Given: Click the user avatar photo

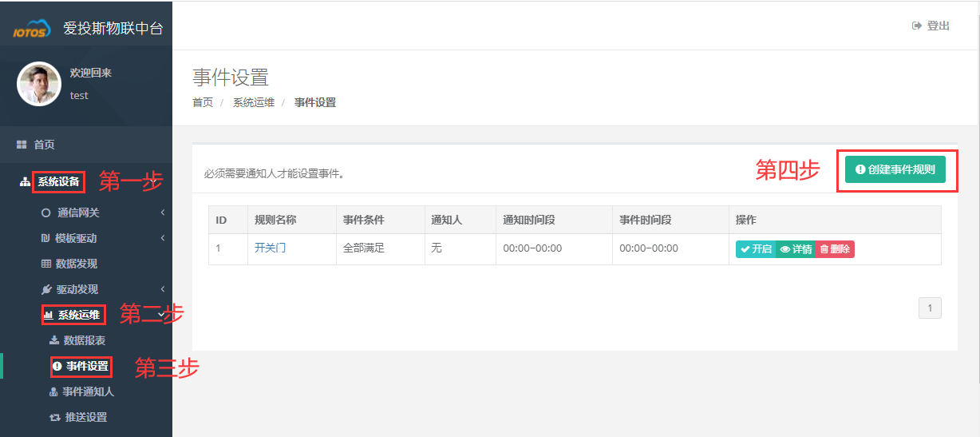Looking at the screenshot, I should coord(39,84).
